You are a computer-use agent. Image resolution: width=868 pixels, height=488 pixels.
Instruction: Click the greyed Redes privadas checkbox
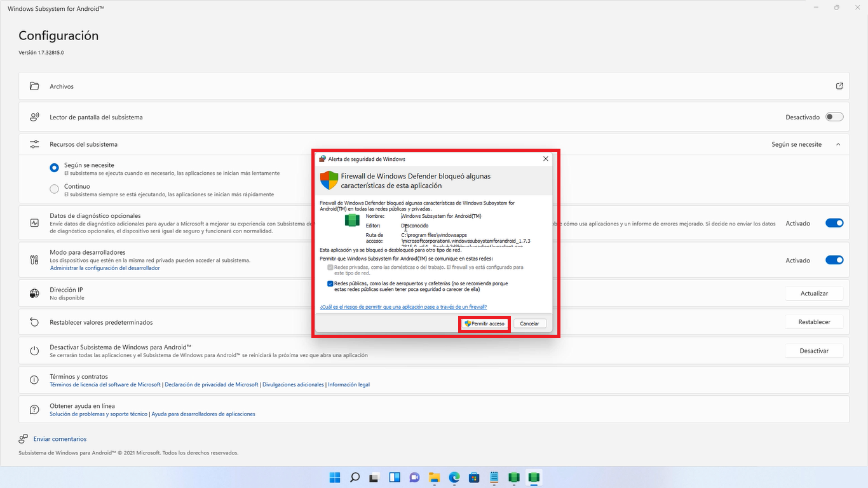point(330,268)
